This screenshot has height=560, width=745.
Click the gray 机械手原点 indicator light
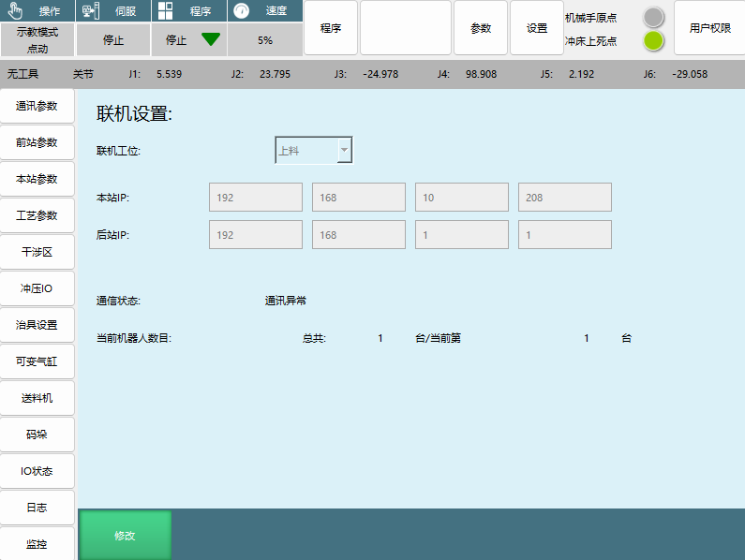coord(653,17)
